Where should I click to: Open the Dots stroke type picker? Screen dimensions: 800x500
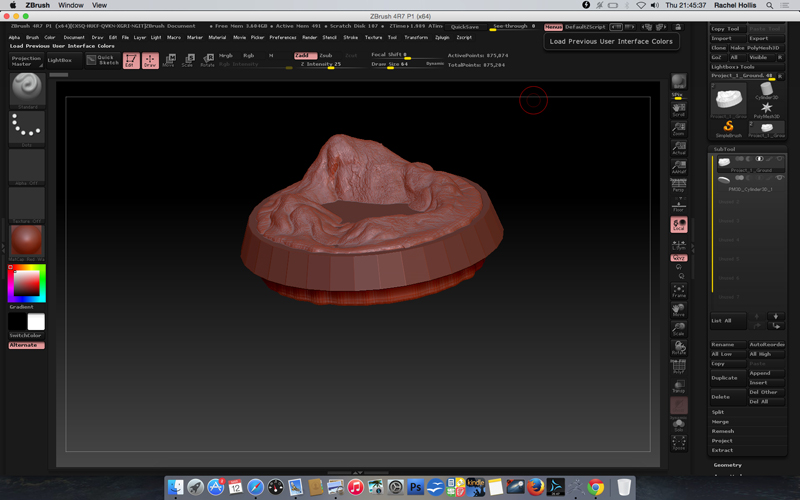(27, 129)
